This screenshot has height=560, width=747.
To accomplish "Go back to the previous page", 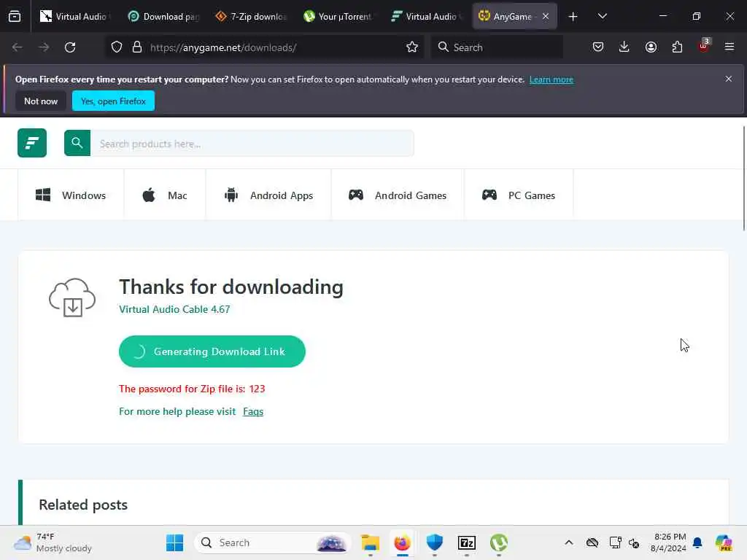I will click(18, 47).
